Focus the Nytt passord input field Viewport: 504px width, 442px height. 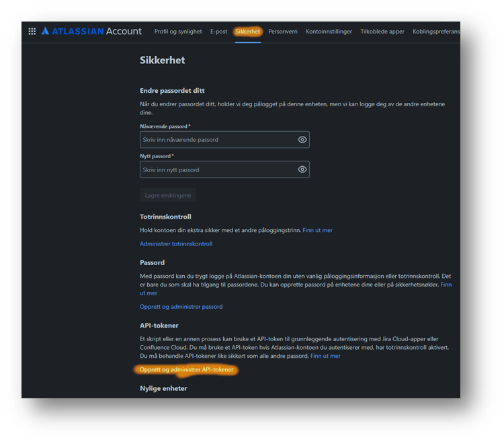click(x=217, y=170)
